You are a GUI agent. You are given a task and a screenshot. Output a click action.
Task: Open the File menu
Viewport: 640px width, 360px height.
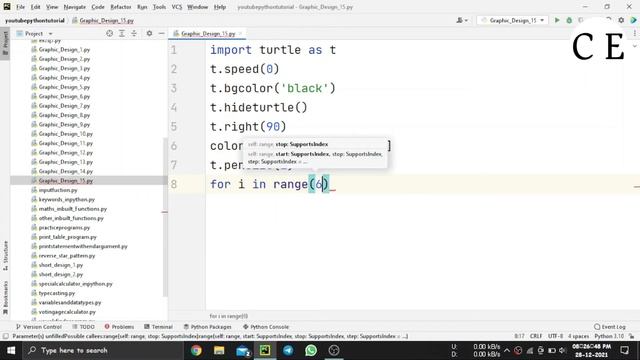(20, 7)
